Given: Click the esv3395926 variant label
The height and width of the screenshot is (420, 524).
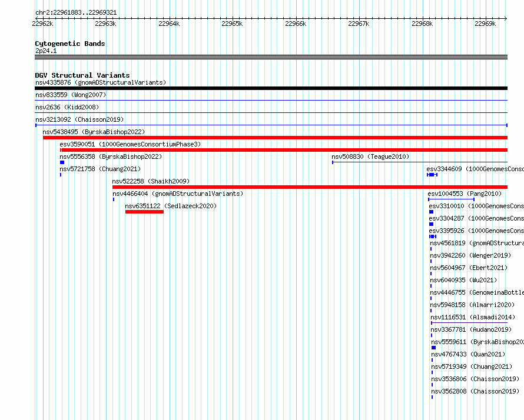Looking at the screenshot, I should click(x=476, y=231).
